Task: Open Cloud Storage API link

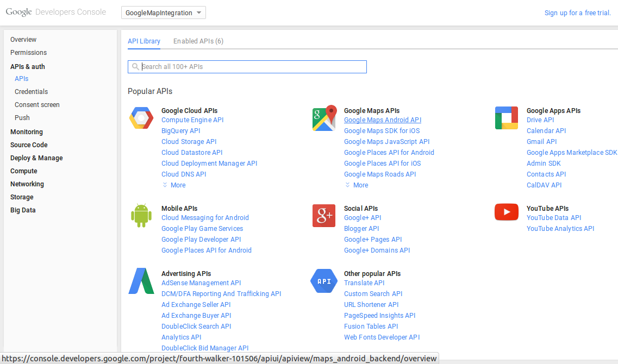Action: click(189, 141)
